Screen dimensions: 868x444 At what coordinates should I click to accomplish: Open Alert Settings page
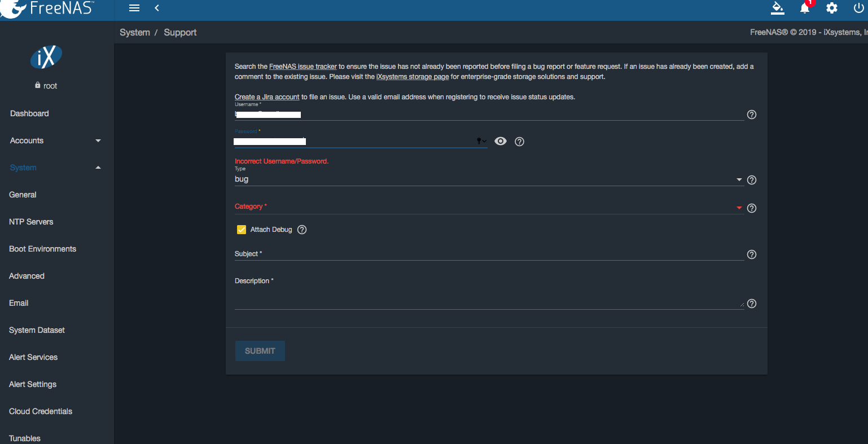(x=33, y=384)
